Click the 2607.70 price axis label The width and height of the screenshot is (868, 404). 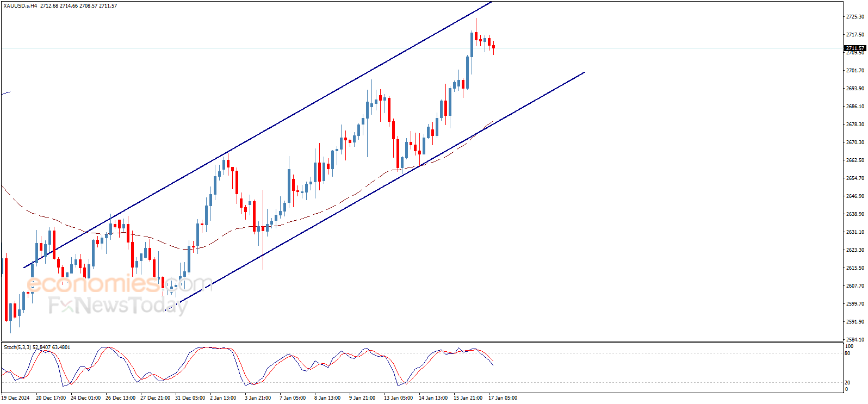[855, 286]
